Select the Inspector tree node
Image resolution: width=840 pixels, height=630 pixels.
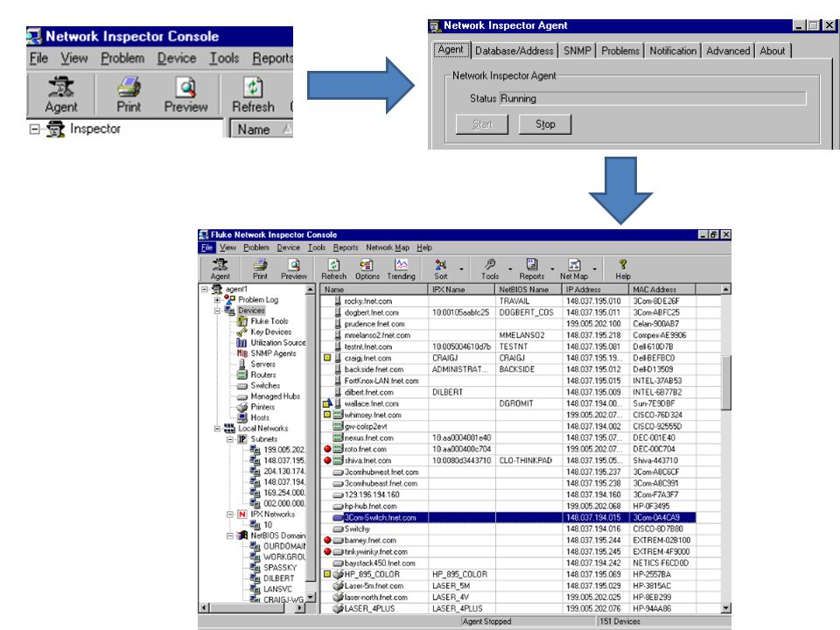(94, 129)
